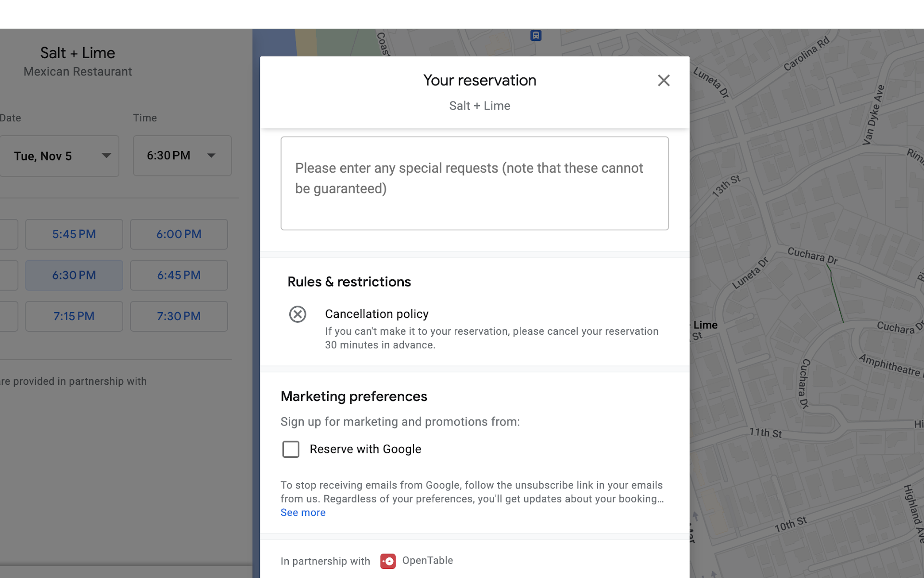This screenshot has width=924, height=578.
Task: Click the arrow beside 6:30 PM selector
Action: click(211, 155)
